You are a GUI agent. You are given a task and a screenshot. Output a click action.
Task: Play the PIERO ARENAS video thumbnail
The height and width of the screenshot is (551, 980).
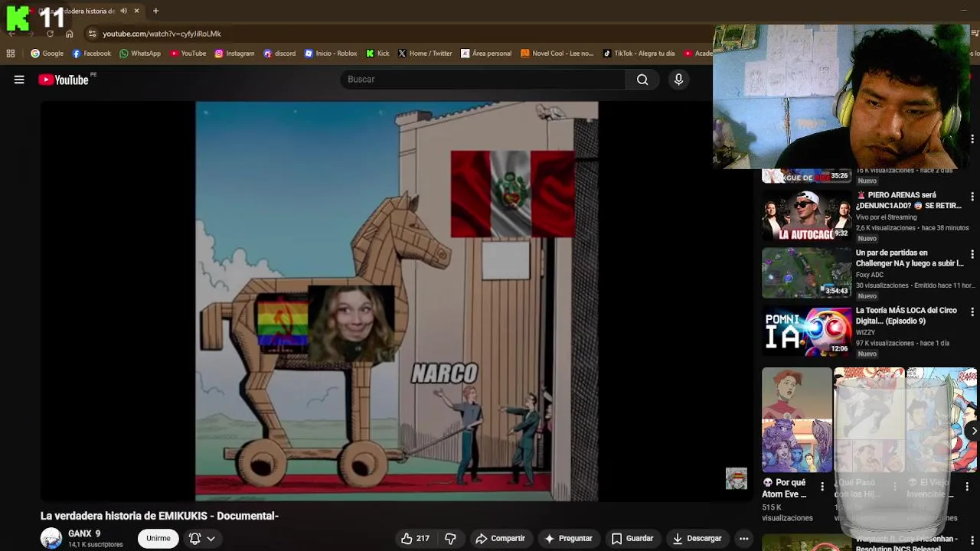pos(806,216)
